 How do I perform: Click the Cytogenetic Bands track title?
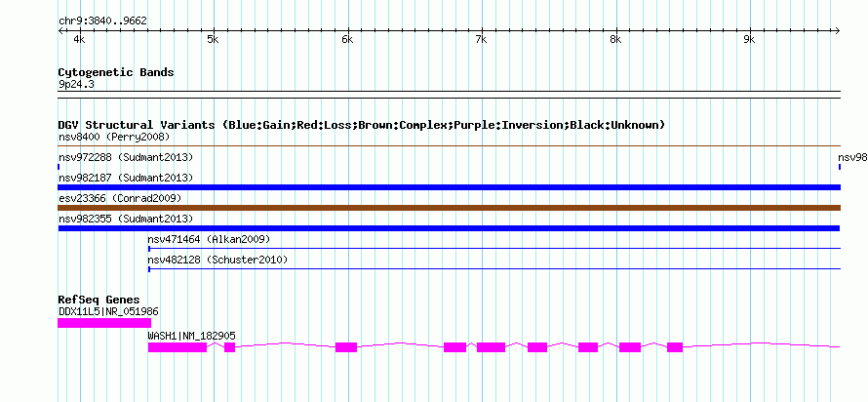(116, 72)
